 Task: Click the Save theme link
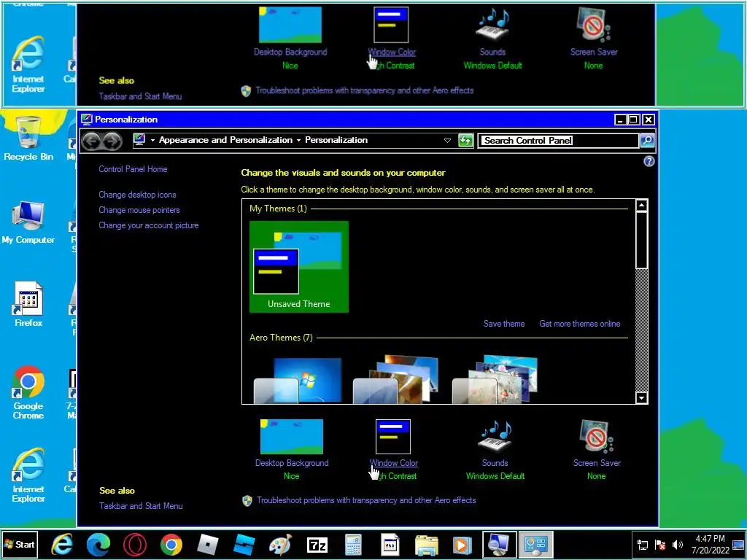click(504, 324)
